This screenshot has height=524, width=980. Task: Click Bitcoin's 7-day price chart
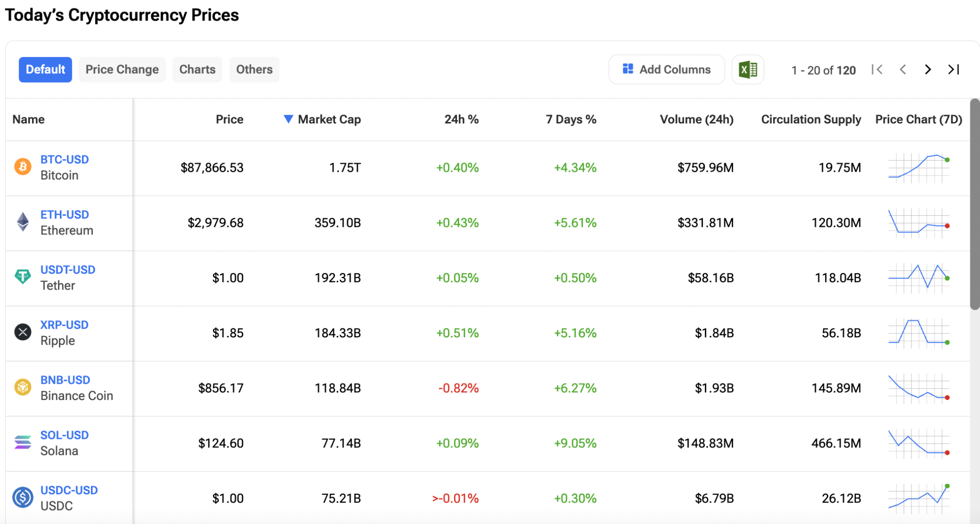pyautogui.click(x=919, y=168)
